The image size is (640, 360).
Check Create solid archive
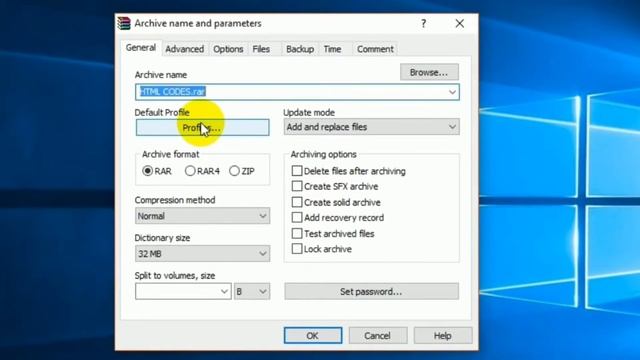(x=297, y=202)
